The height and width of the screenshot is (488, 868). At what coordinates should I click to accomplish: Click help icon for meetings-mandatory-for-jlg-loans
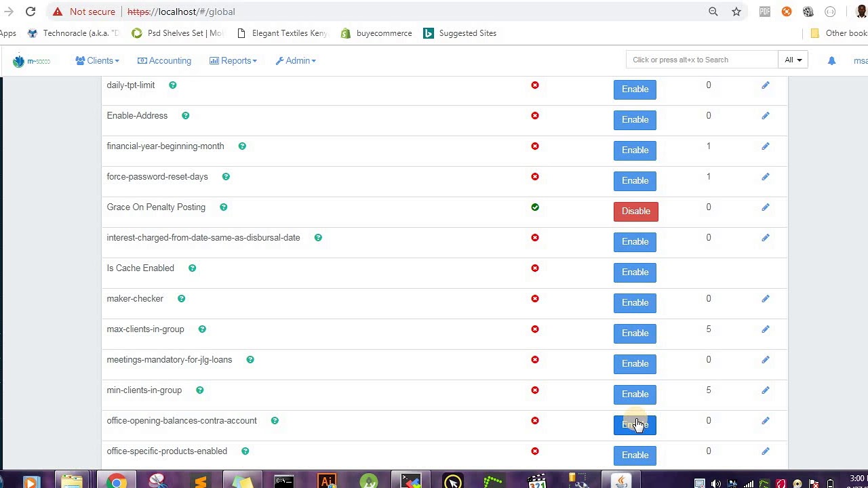coord(250,360)
